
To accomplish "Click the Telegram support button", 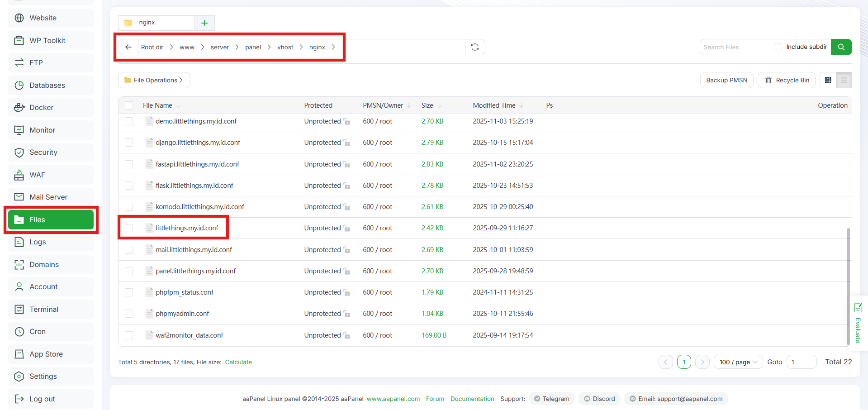I will tap(552, 399).
